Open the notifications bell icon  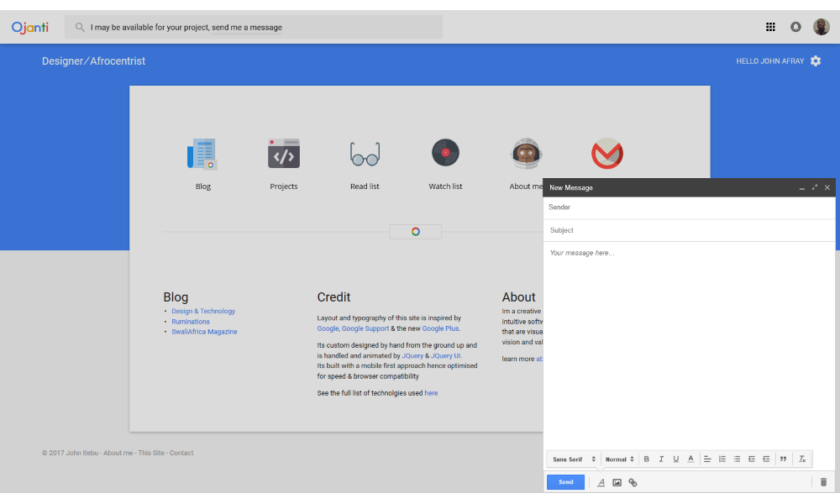pyautogui.click(x=795, y=27)
